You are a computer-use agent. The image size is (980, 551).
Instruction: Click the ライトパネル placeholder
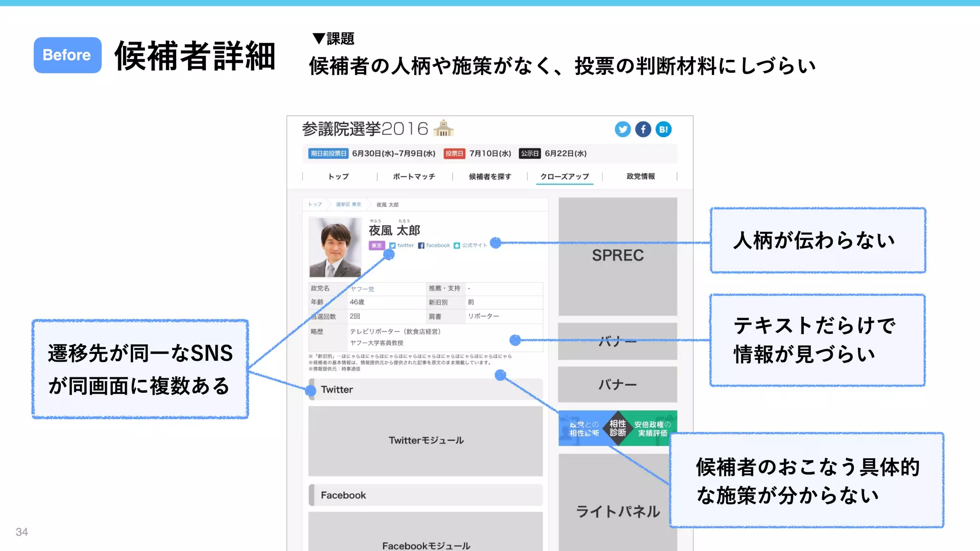618,502
